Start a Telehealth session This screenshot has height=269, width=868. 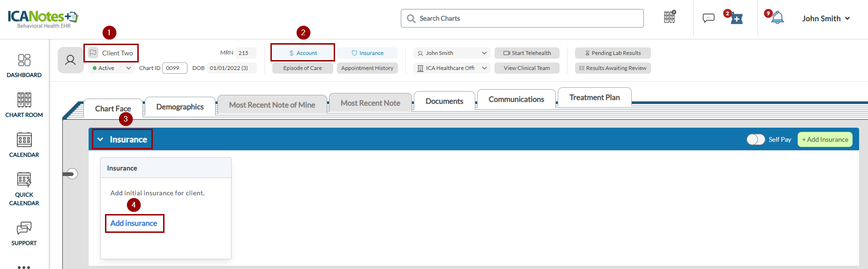tap(527, 53)
